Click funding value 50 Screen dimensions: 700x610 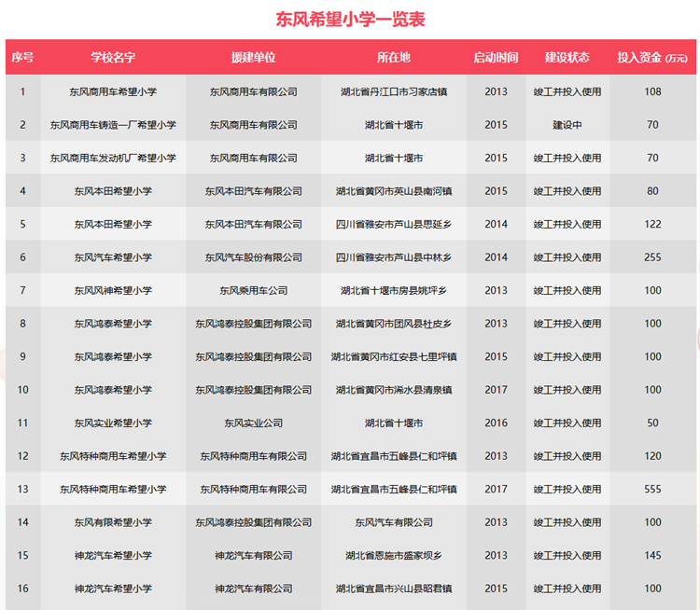[652, 423]
